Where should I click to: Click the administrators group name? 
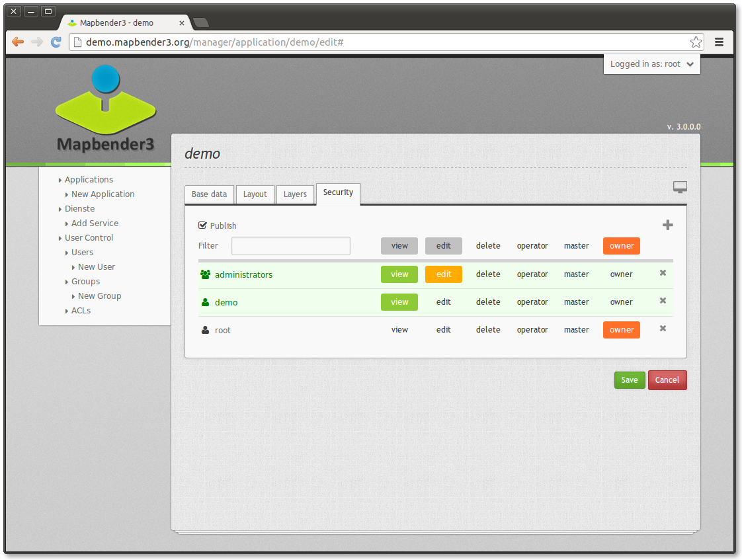point(244,275)
